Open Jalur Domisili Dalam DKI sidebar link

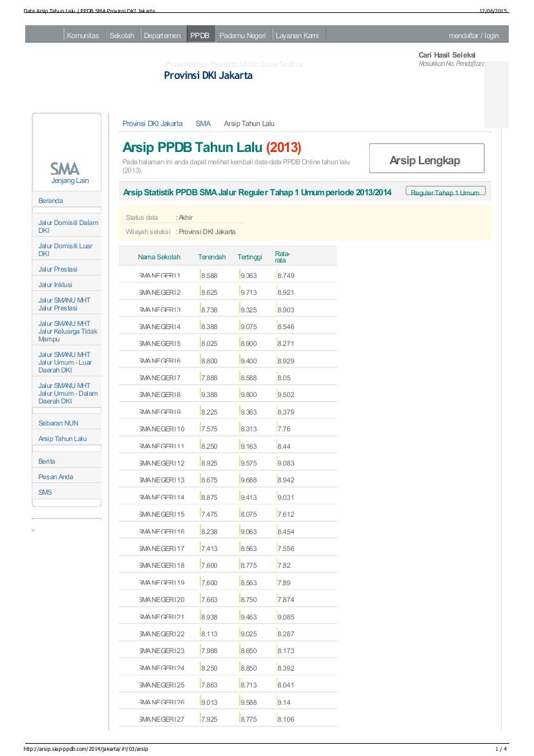pyautogui.click(x=68, y=226)
